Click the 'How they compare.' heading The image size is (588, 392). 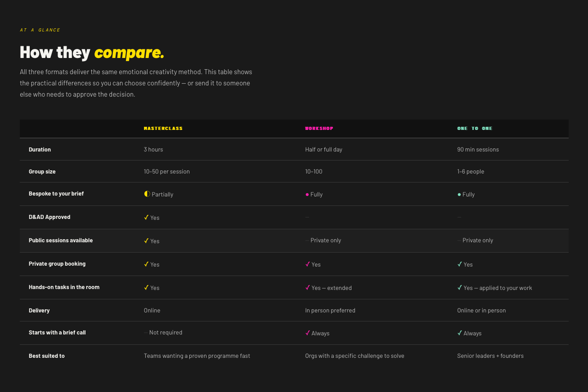coord(92,53)
